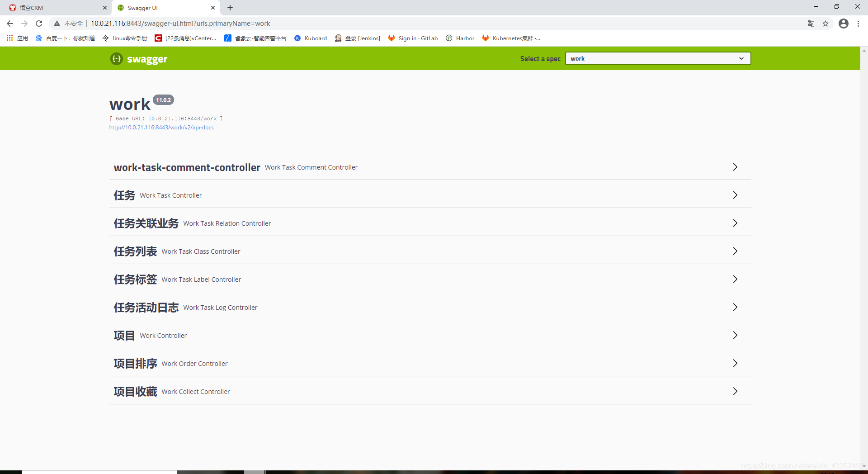This screenshot has width=868, height=474.
Task: Click the swagger logo in header
Action: point(139,59)
